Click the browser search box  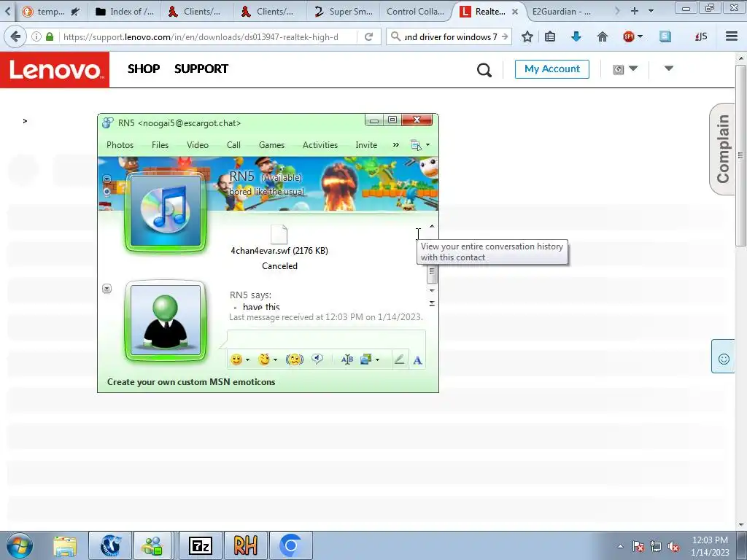pos(449,36)
